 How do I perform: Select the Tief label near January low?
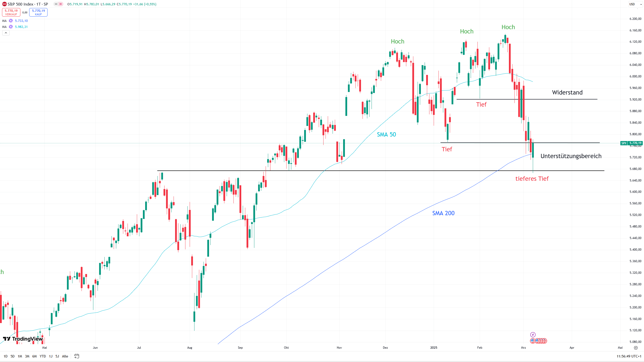click(447, 149)
